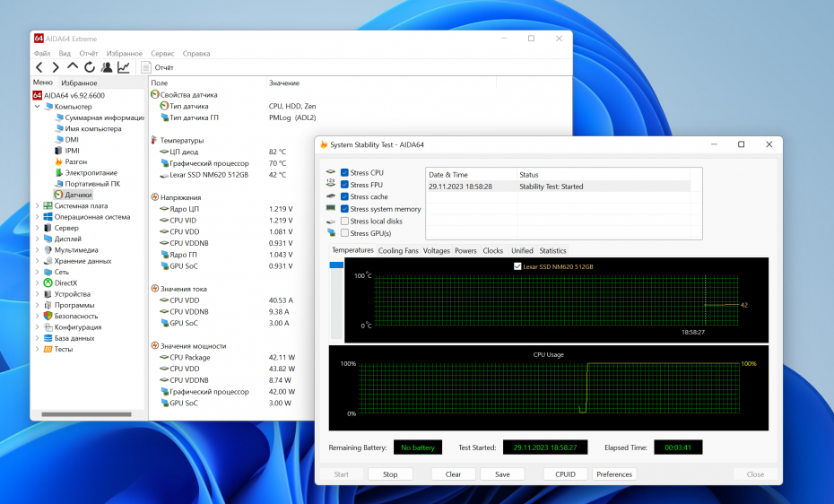
Task: Enable the Stress local disks checkbox
Action: (x=345, y=221)
